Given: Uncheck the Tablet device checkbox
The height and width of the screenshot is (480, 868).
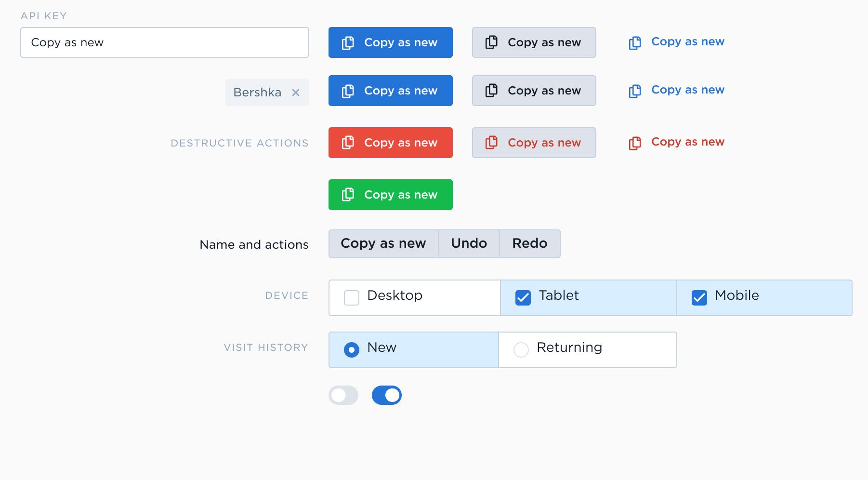Looking at the screenshot, I should point(523,298).
